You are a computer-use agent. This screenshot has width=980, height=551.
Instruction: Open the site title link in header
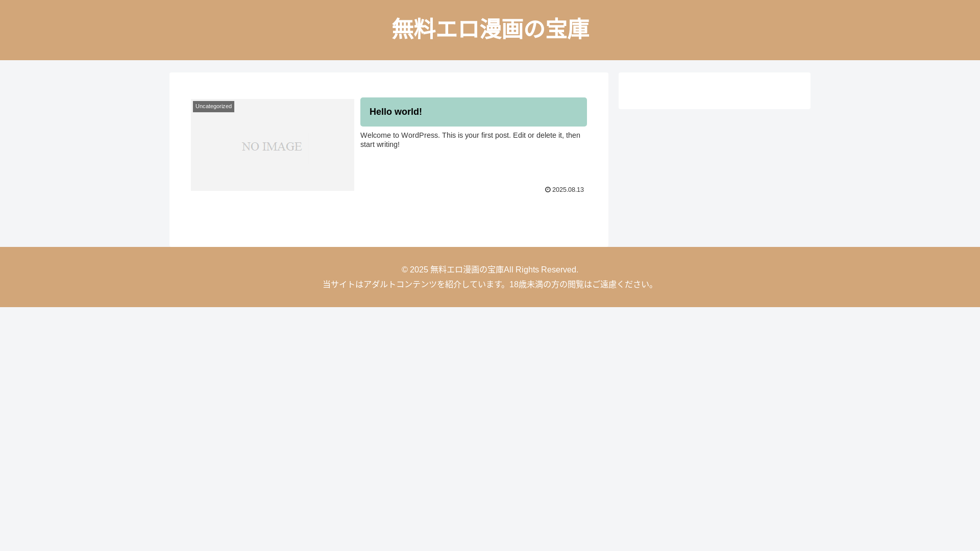point(490,29)
